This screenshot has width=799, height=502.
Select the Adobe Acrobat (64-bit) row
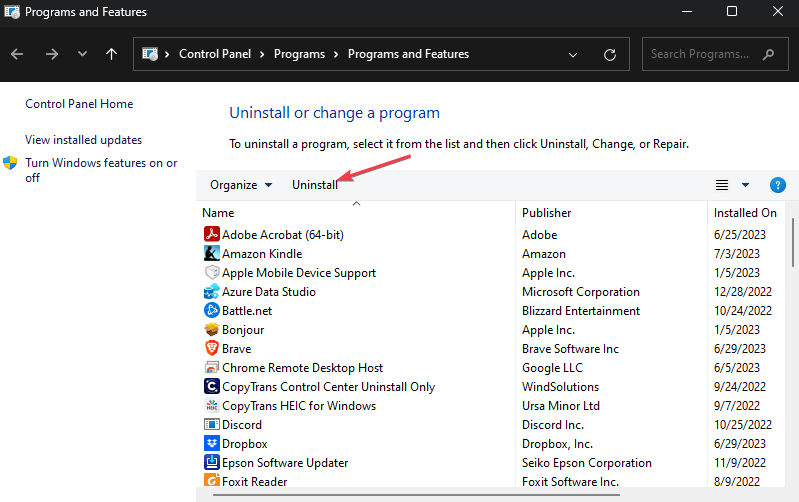[491, 234]
